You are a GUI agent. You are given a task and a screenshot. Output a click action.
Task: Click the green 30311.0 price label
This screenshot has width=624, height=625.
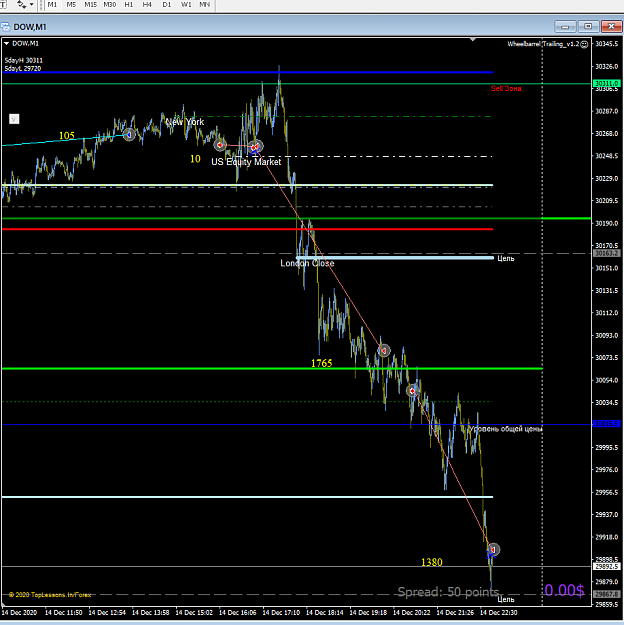[x=606, y=83]
